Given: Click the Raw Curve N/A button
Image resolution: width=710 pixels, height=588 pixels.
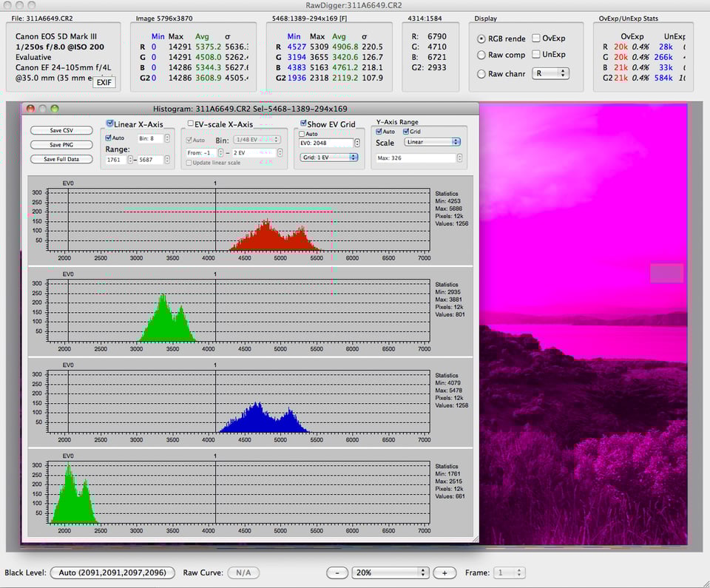Looking at the screenshot, I should [243, 572].
